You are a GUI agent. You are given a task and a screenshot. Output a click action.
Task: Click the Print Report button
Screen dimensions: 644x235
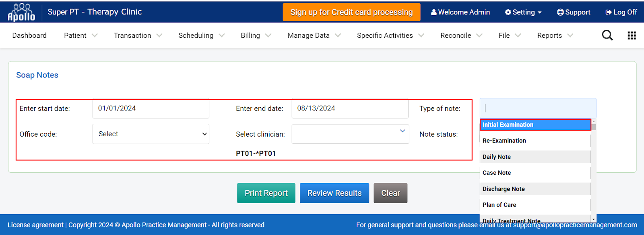(266, 193)
